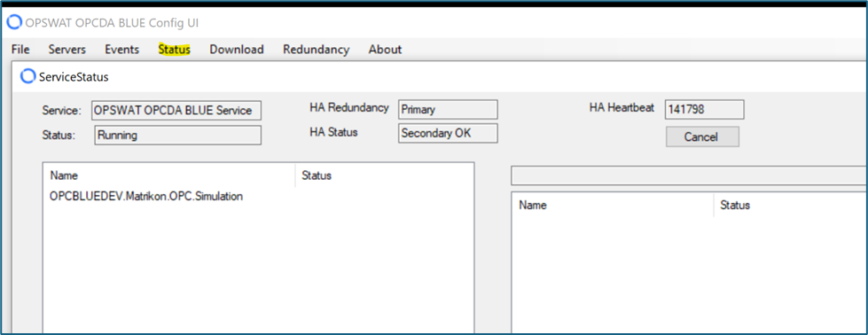Open the Redundancy menu

[x=317, y=50]
